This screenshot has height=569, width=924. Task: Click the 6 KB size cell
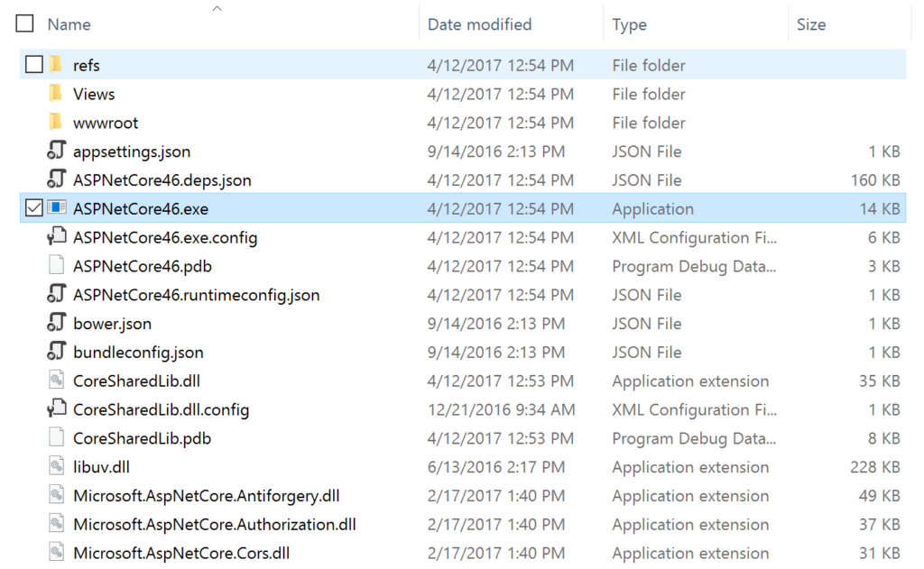(884, 238)
